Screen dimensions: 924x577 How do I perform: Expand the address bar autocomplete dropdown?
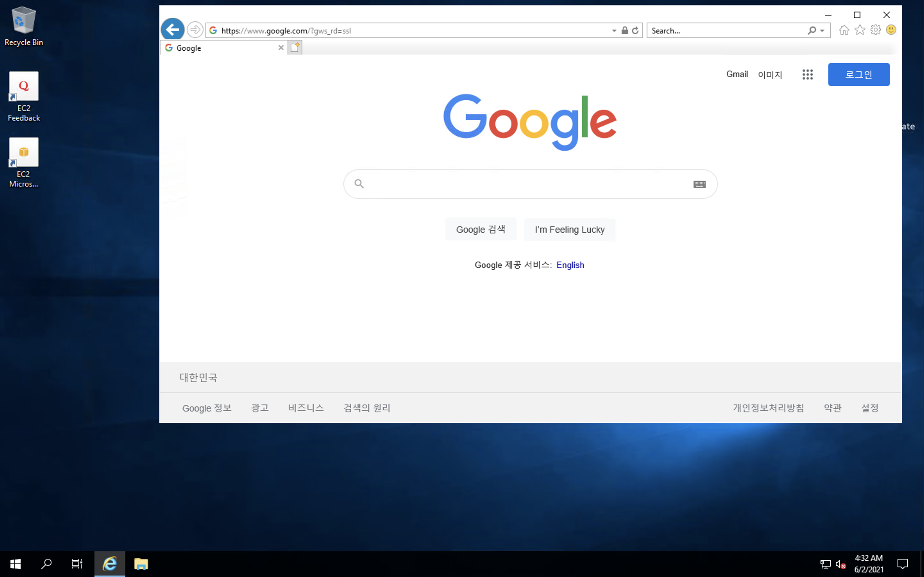(x=614, y=30)
